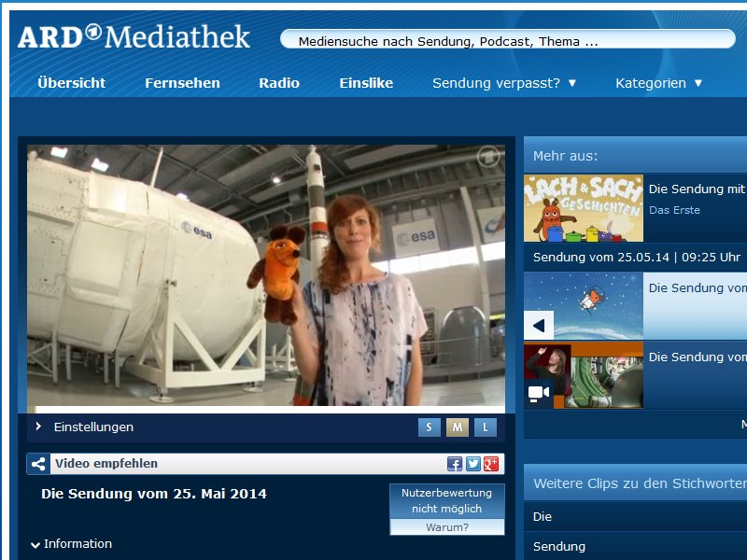This screenshot has height=560, width=747.
Task: Share the video on Facebook
Action: click(455, 464)
